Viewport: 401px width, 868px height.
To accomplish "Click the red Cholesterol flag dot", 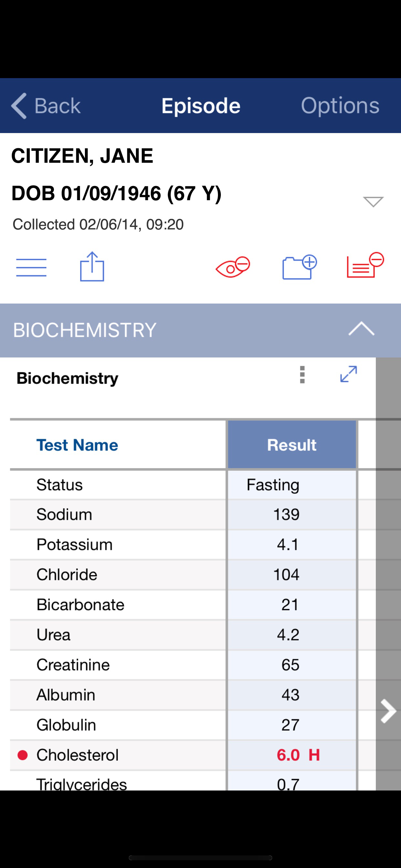I will 23,755.
